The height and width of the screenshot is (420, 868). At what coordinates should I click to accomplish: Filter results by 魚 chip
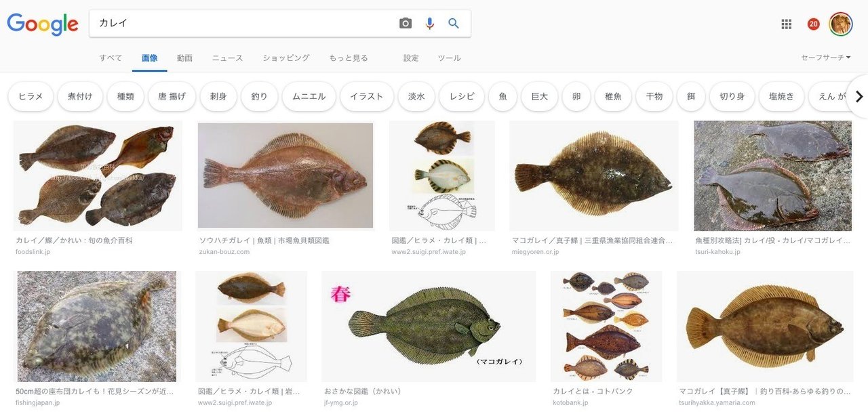click(x=502, y=97)
